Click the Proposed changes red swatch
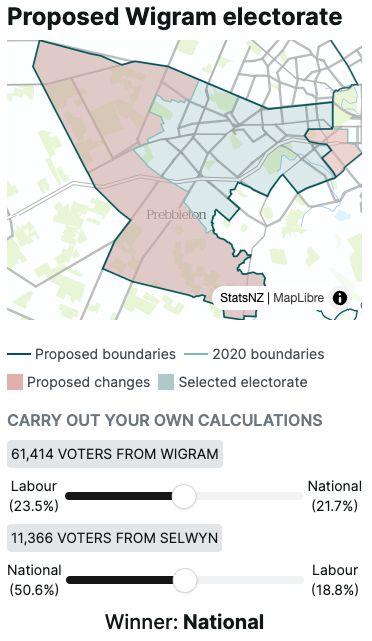372x641 pixels. pyautogui.click(x=15, y=382)
